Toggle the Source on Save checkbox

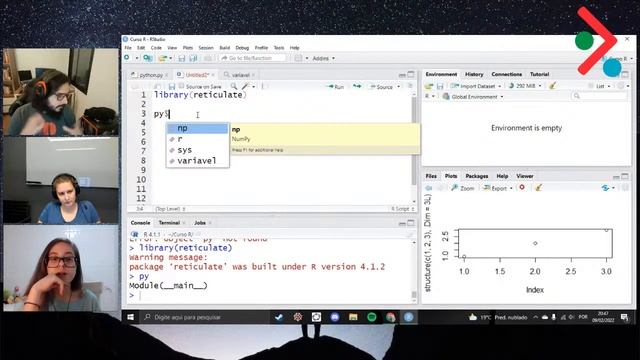click(182, 86)
